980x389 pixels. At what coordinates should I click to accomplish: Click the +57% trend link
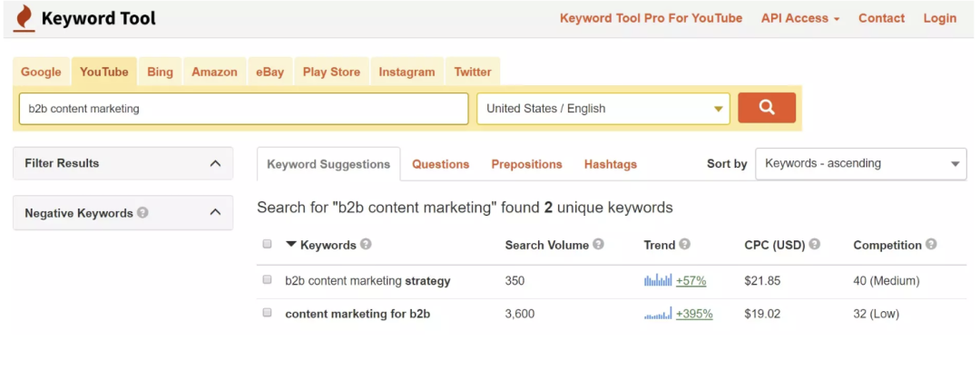pos(691,281)
